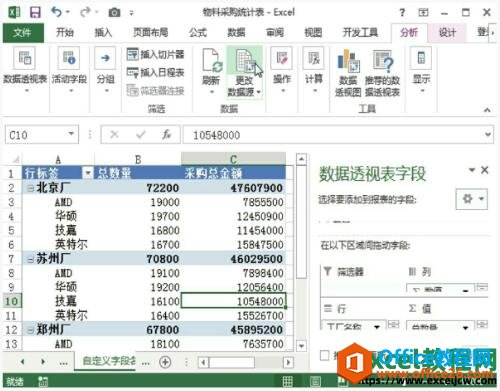This screenshot has width=500, height=391.
Task: Go to next sheet with right arrow
Action: click(x=43, y=362)
